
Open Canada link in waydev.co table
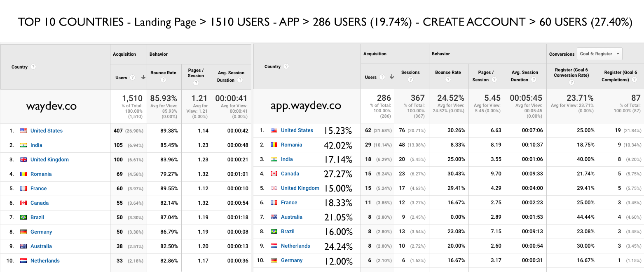[40, 203]
